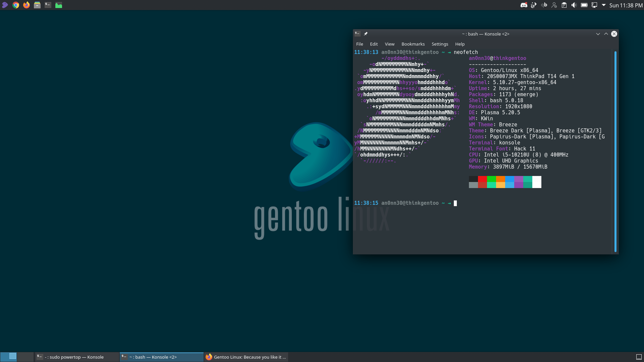Viewport: 644px width, 362px height.
Task: Open the Bookmarks menu in Konsole
Action: [x=413, y=44]
